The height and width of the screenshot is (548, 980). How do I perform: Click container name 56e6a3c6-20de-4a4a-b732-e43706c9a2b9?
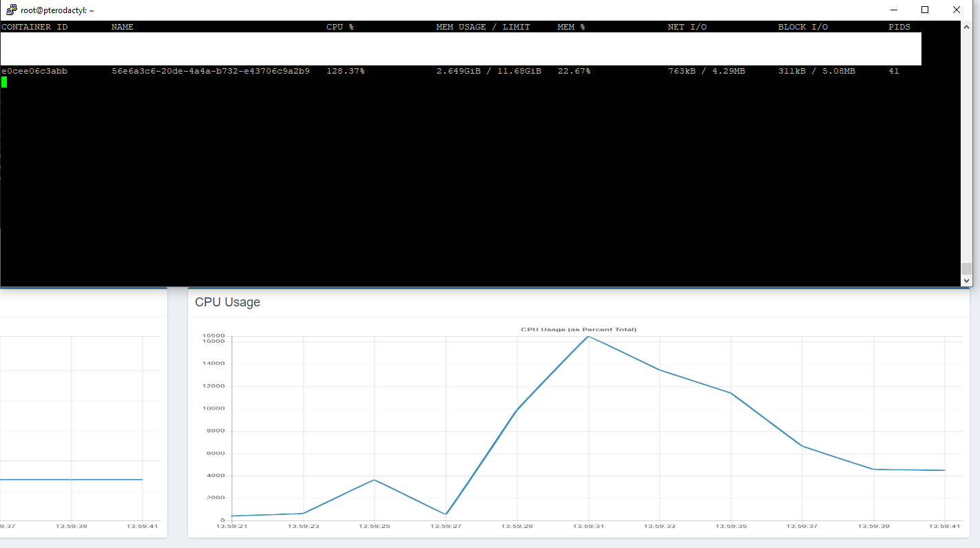[x=211, y=71]
